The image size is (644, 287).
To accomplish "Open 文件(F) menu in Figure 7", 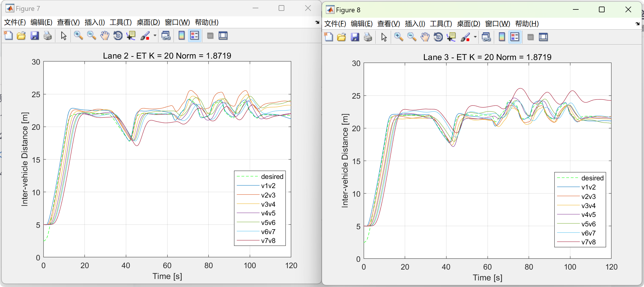I will (15, 22).
